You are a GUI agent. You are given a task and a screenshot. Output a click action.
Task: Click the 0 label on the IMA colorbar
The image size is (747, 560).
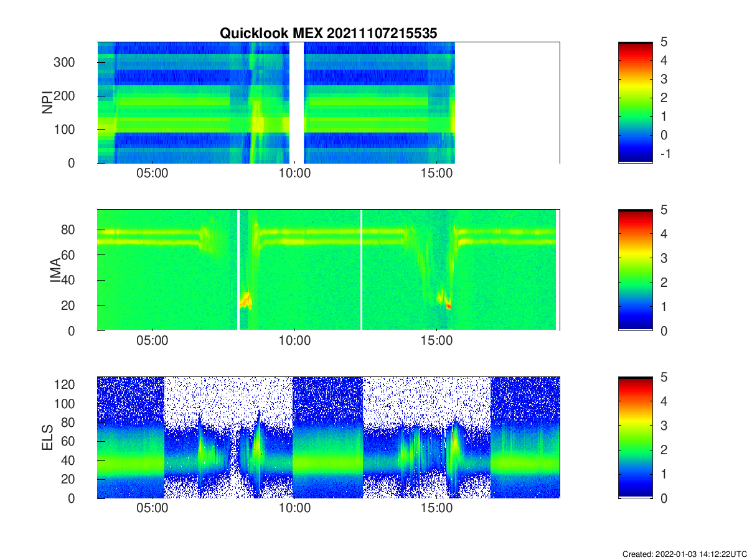click(664, 330)
